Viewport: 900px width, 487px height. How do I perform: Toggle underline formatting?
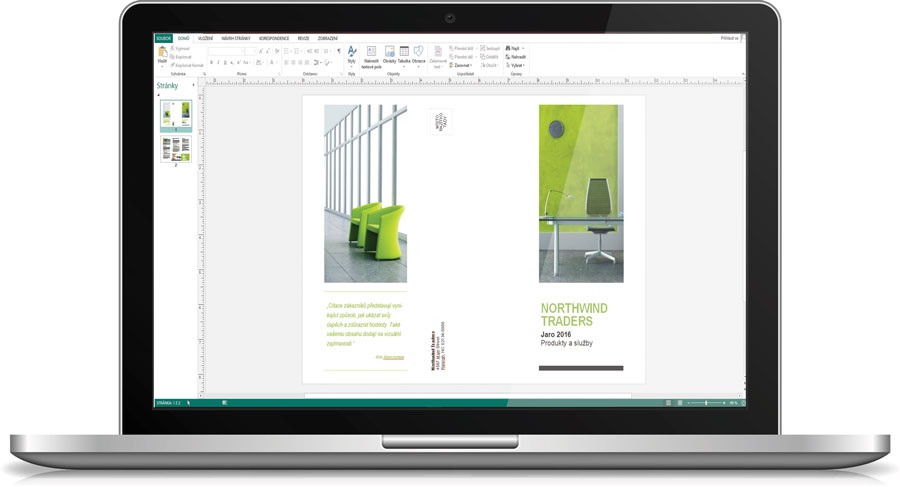coord(226,63)
